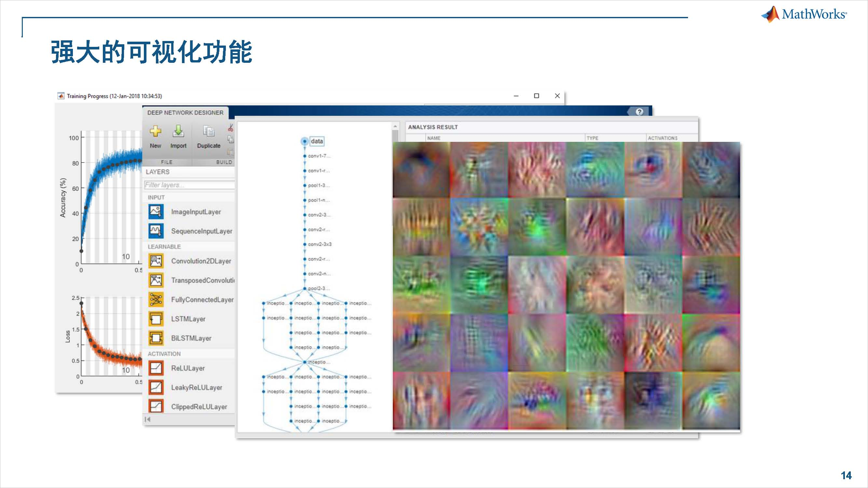868x488 pixels.
Task: Select the LSTMLayer icon
Action: click(x=156, y=319)
